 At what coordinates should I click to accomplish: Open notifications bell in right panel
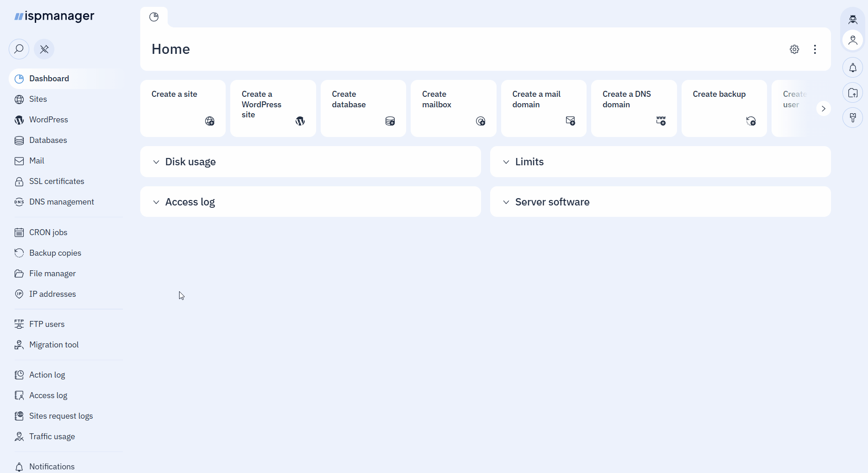coord(852,68)
